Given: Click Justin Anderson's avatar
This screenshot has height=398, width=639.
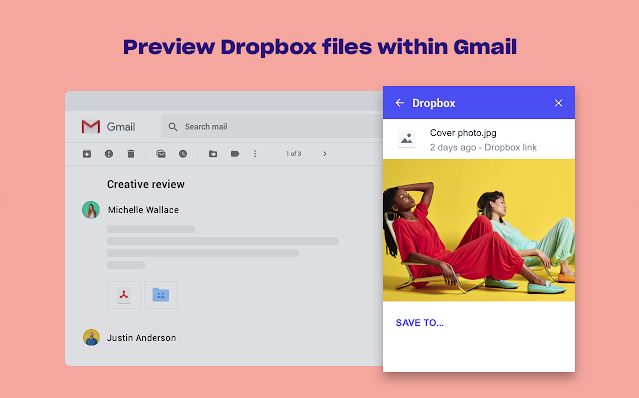Looking at the screenshot, I should click(91, 338).
